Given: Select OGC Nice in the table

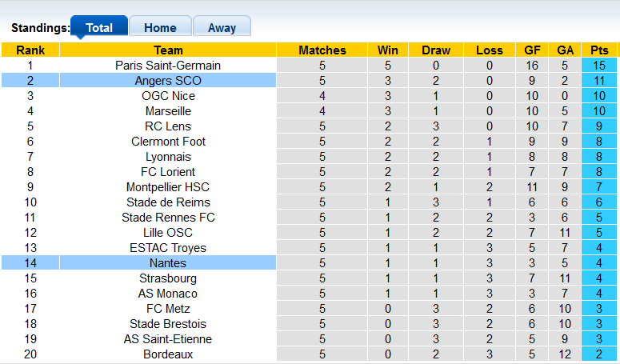Looking at the screenshot, I should click(x=168, y=96).
